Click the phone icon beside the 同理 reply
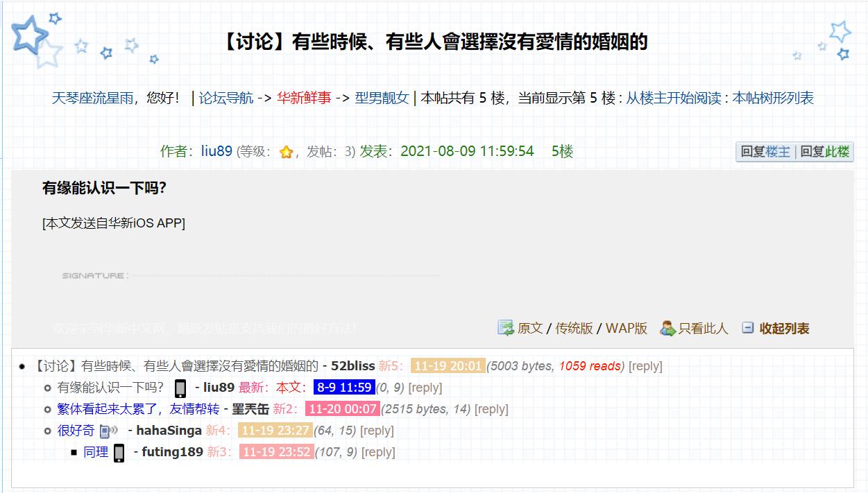The height and width of the screenshot is (493, 868). 119,453
